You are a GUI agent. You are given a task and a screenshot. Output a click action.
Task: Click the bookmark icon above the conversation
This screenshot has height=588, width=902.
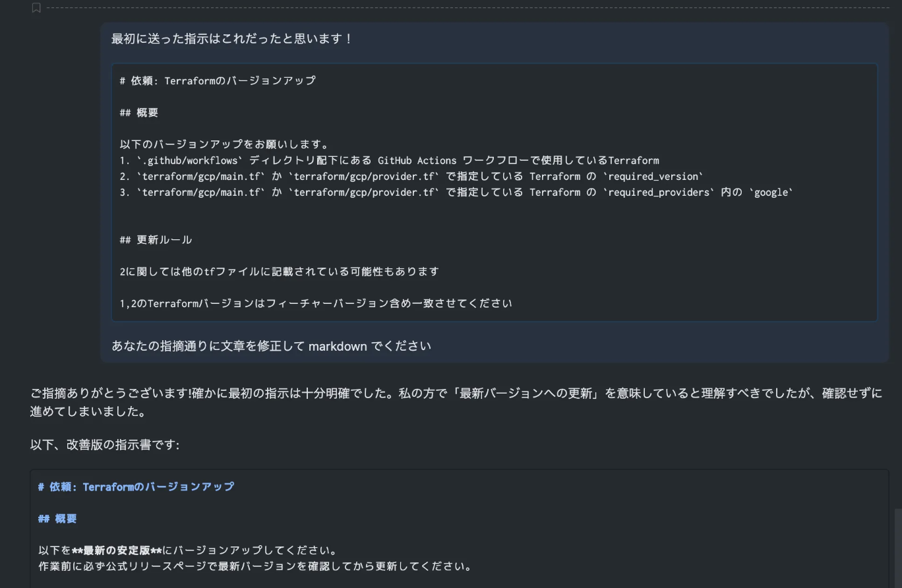pyautogui.click(x=36, y=8)
